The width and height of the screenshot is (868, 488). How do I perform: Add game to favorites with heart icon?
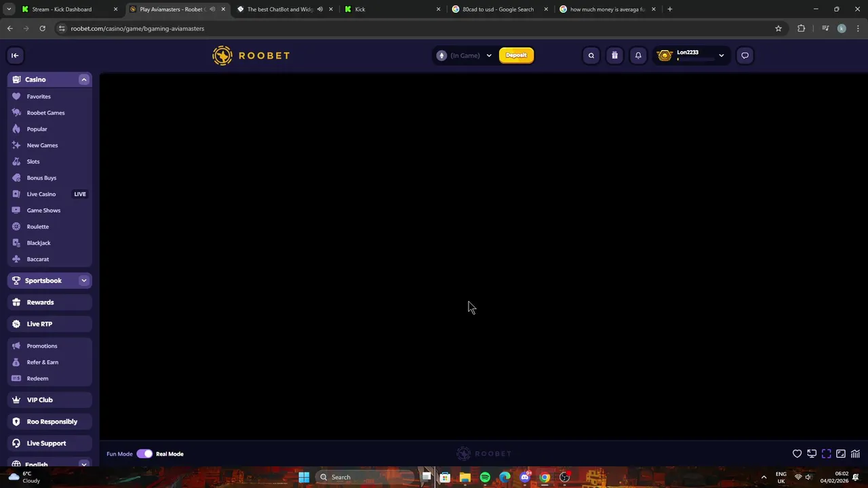click(x=797, y=454)
